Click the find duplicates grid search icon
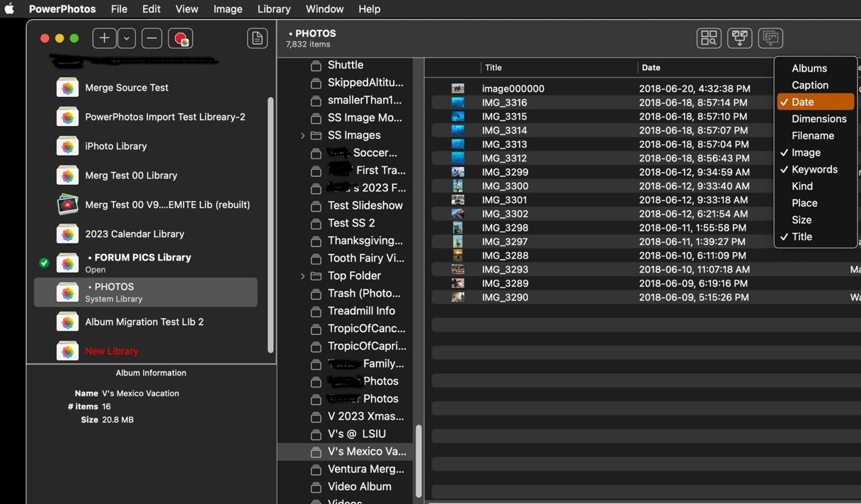Image resolution: width=861 pixels, height=504 pixels. (709, 38)
